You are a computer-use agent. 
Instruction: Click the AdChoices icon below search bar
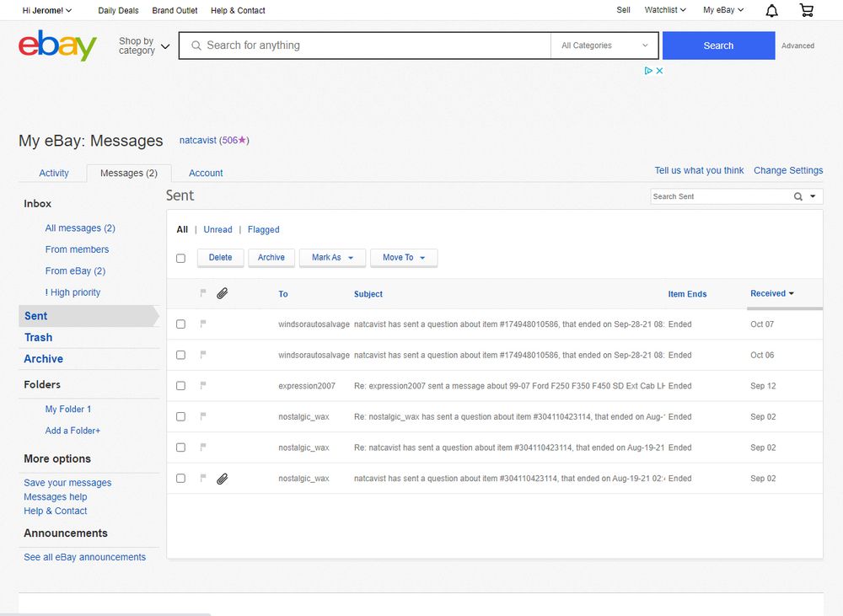[649, 71]
